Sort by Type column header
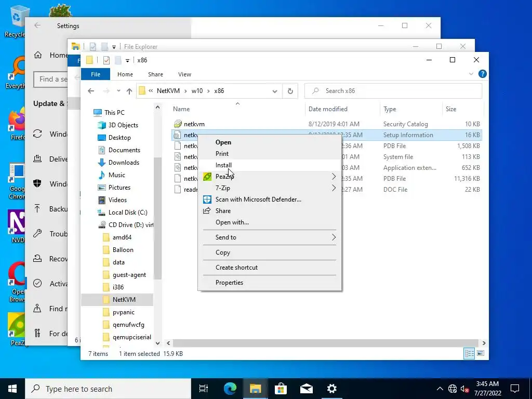Screen dimensions: 532x399 click(390, 109)
